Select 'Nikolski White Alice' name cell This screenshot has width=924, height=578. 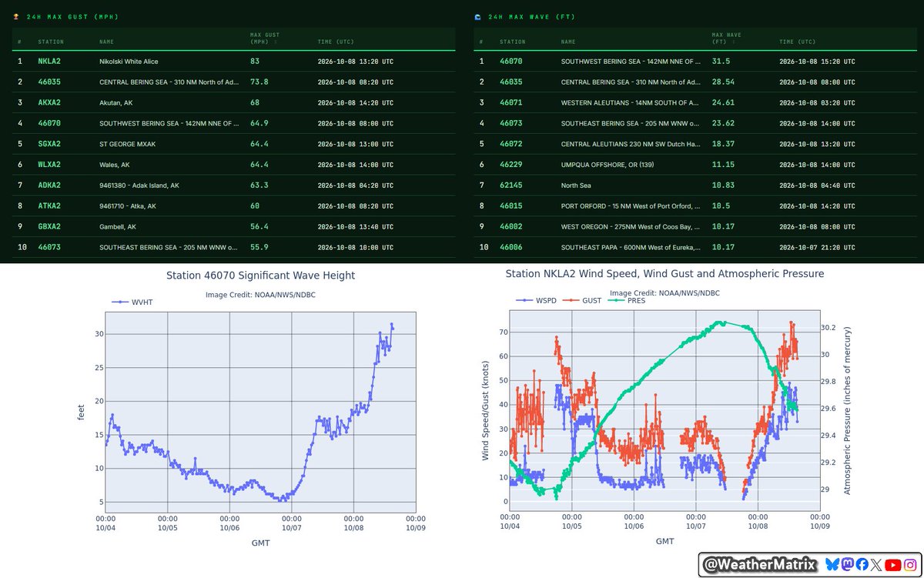pos(129,61)
